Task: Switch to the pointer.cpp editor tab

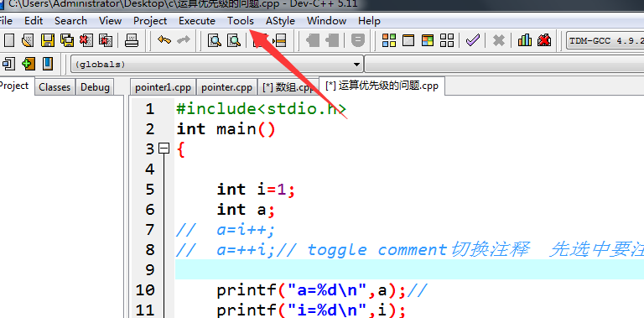Action: (226, 87)
